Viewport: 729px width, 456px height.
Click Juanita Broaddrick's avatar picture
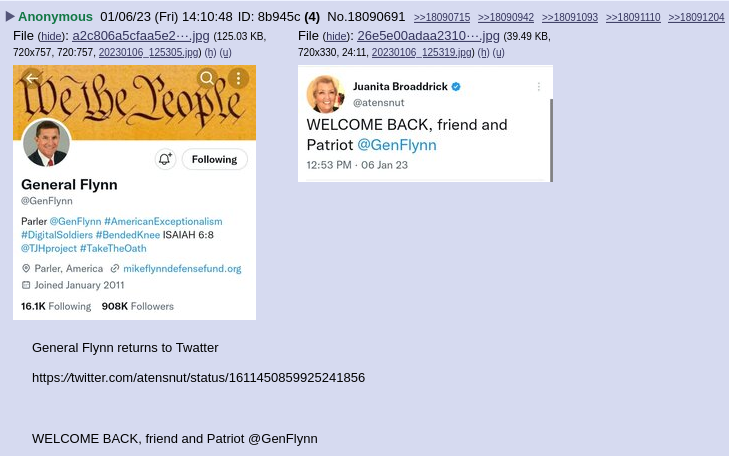tap(325, 94)
